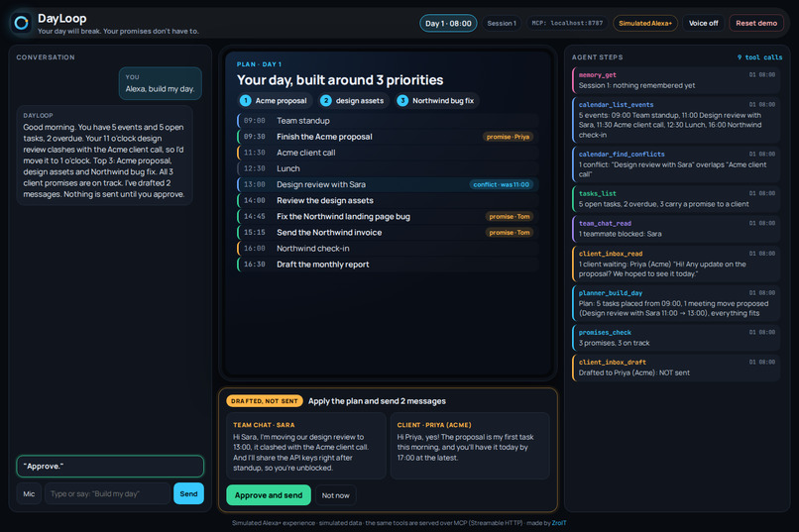
Task: Click promise · Tom tag on 14:45 row
Action: coord(510,216)
